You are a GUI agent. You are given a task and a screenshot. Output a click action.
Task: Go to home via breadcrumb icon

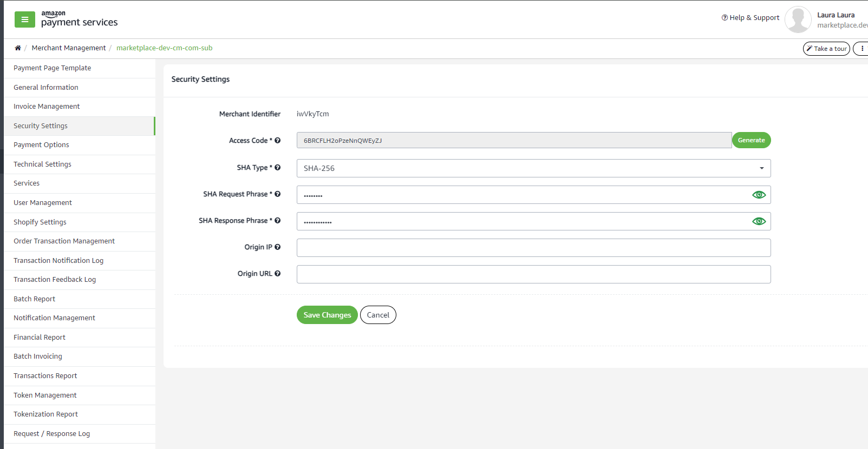tap(18, 48)
